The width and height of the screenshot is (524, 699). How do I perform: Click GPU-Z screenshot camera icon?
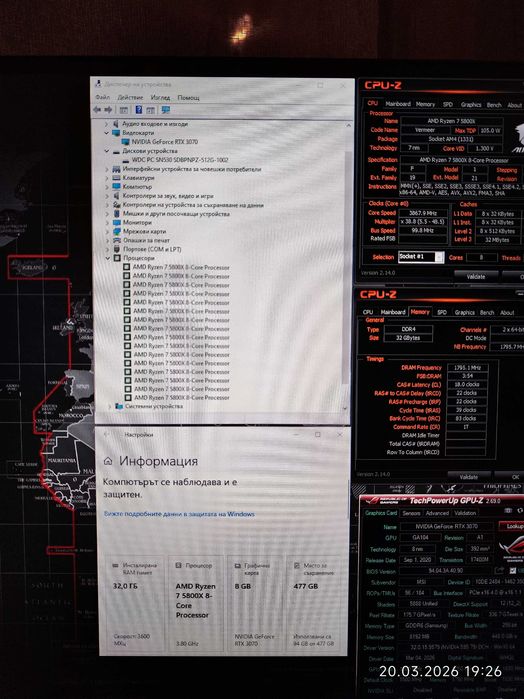pyautogui.click(x=508, y=511)
